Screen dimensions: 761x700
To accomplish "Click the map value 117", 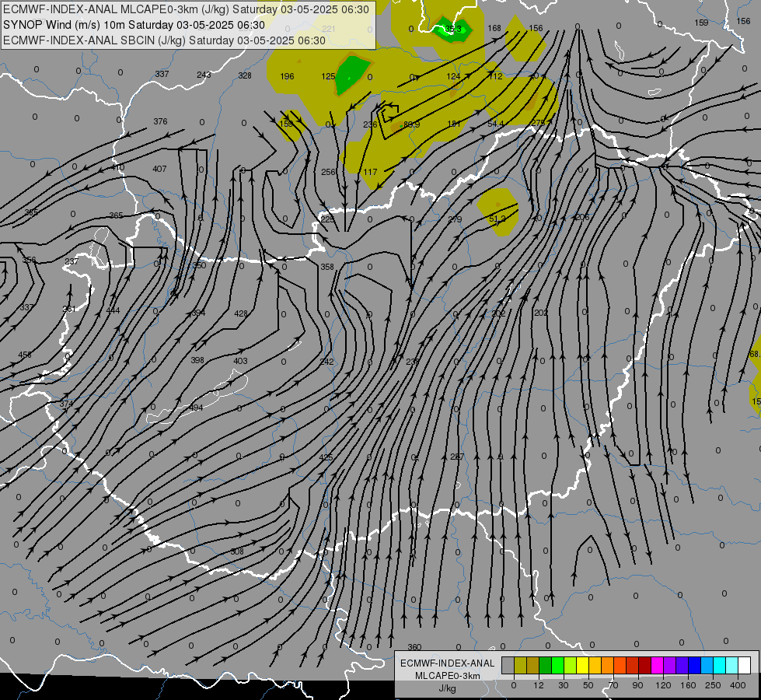I will 370,172.
